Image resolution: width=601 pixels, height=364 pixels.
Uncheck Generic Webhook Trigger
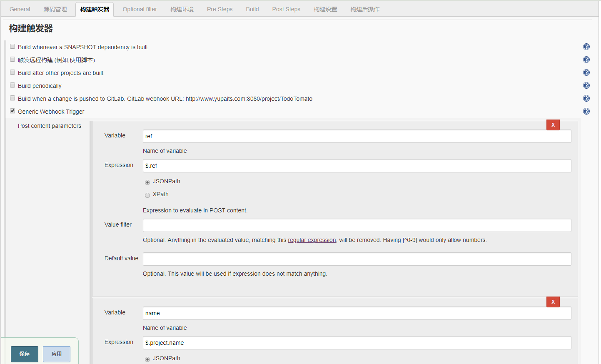tap(12, 111)
